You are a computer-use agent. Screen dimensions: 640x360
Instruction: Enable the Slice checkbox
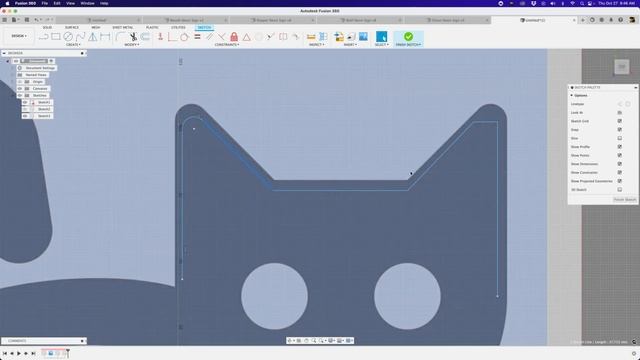620,138
